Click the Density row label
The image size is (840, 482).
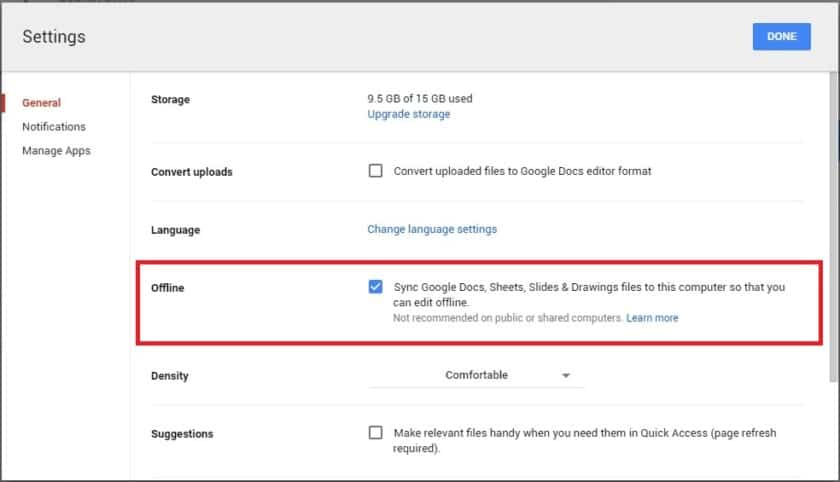click(x=170, y=376)
